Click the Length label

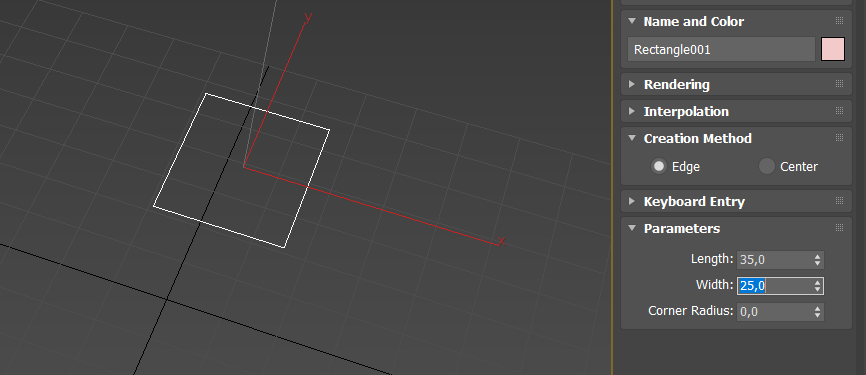pyautogui.click(x=712, y=259)
